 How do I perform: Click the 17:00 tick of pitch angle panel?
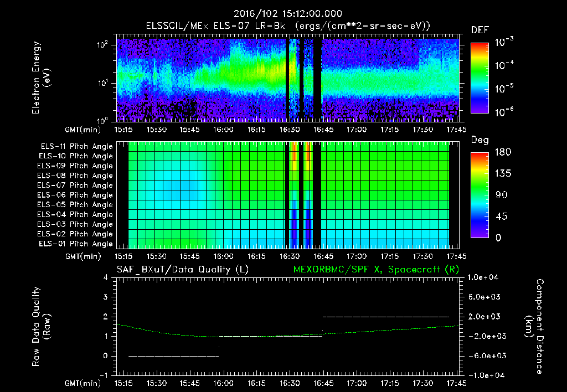[x=356, y=256]
